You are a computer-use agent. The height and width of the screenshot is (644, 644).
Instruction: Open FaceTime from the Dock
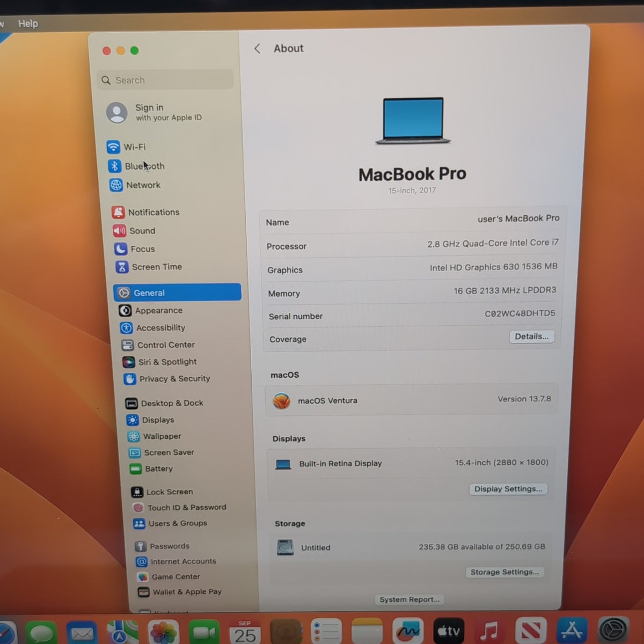204,632
